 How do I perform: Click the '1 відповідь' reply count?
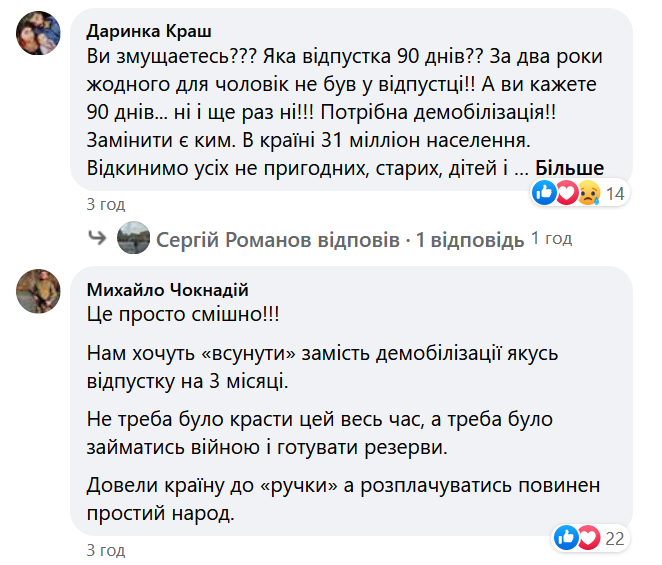click(470, 240)
